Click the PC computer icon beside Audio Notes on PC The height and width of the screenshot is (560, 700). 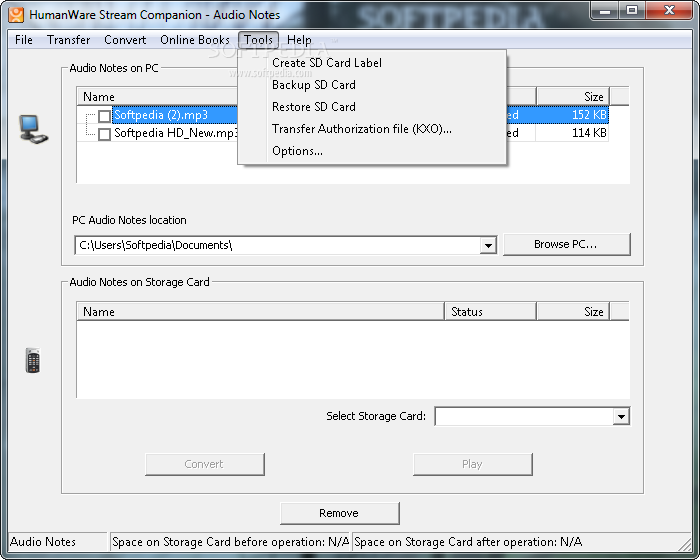point(33,130)
